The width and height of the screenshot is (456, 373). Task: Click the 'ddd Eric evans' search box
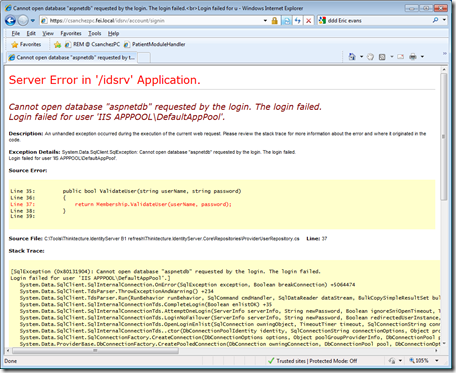tap(378, 21)
